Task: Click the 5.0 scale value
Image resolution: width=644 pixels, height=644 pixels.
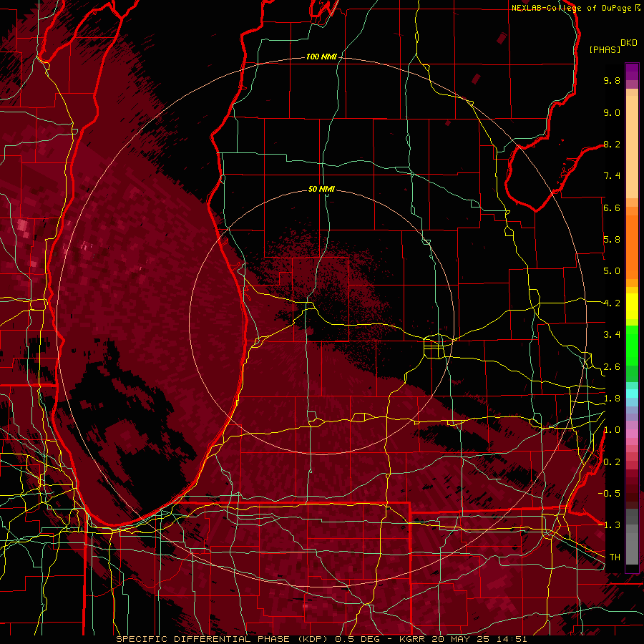Action: pos(612,271)
